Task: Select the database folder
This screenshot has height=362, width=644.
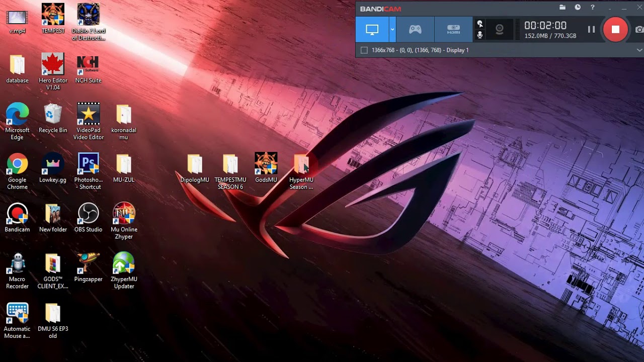Action: 17,69
